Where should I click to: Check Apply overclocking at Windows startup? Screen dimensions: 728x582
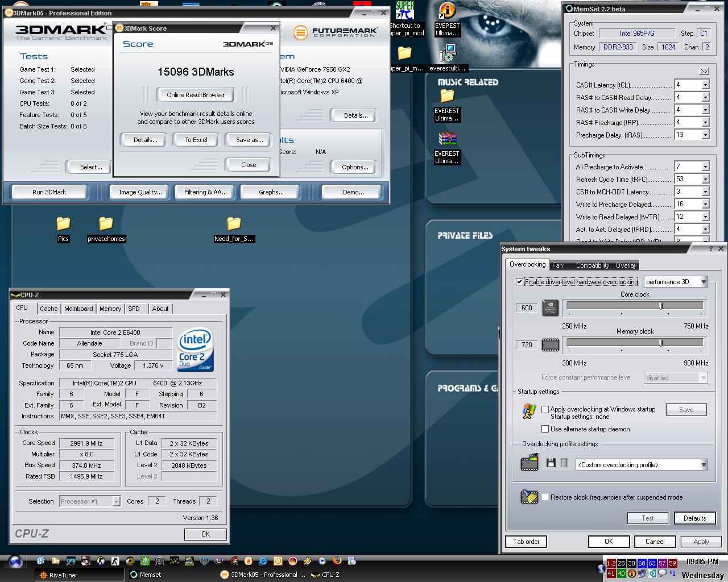pos(545,409)
